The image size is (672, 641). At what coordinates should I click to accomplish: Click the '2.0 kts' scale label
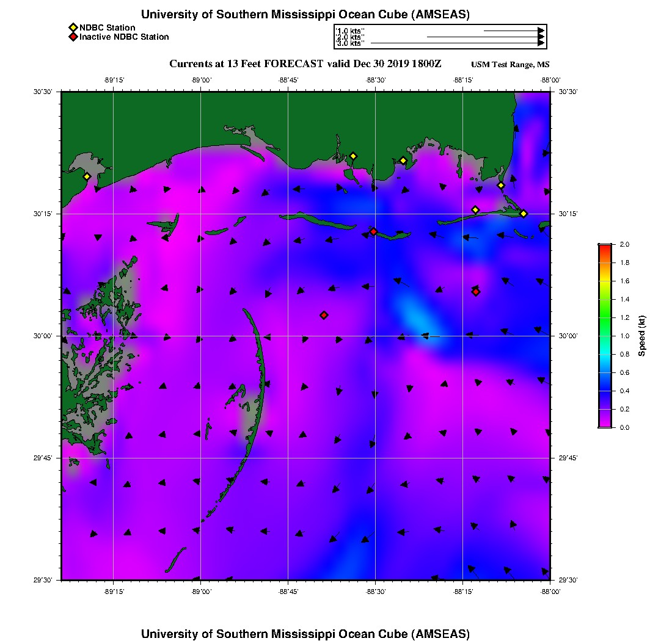[349, 37]
